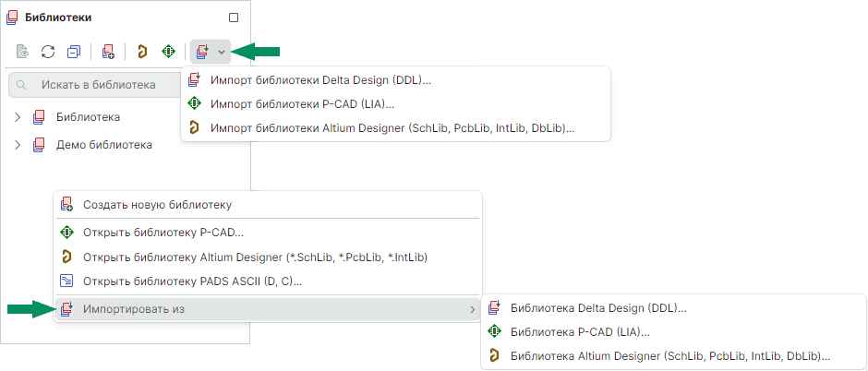Viewport: 868px width, 371px height.
Task: Open the import button dropdown arrow
Action: 222,52
